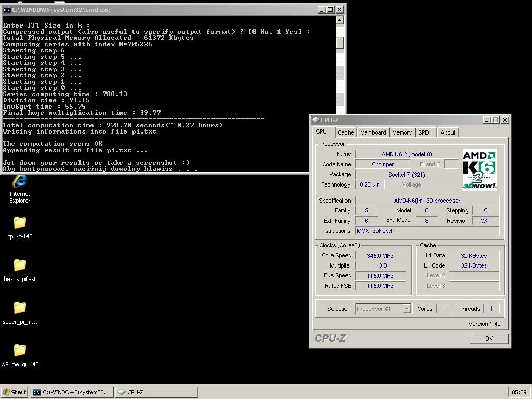Viewport: 532px width, 399px height.
Task: Click the Code Name value 'Chomper'
Action: 383,164
